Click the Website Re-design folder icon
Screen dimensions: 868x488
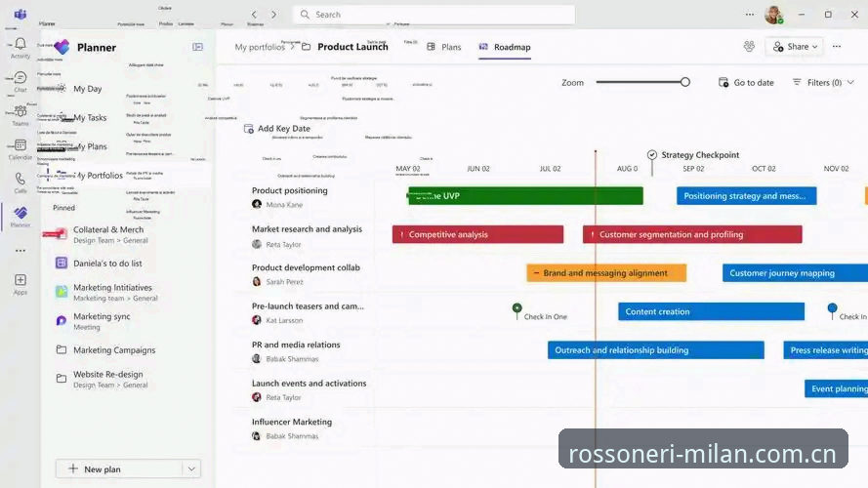(x=61, y=379)
